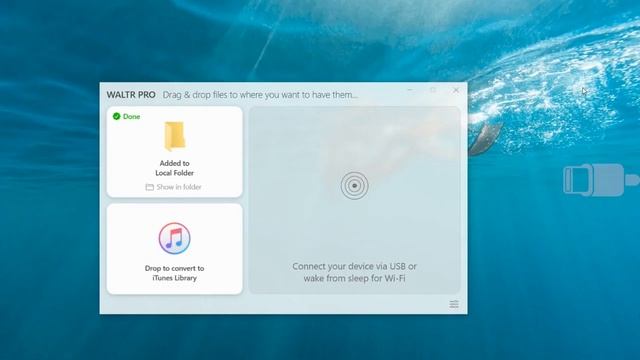Click the WALTR PRO title text
The width and height of the screenshot is (640, 360).
coord(131,95)
